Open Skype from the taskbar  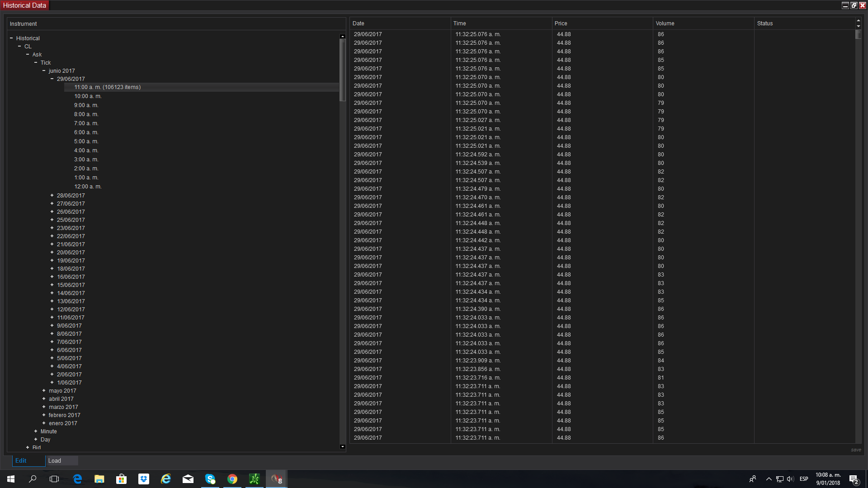[210, 479]
